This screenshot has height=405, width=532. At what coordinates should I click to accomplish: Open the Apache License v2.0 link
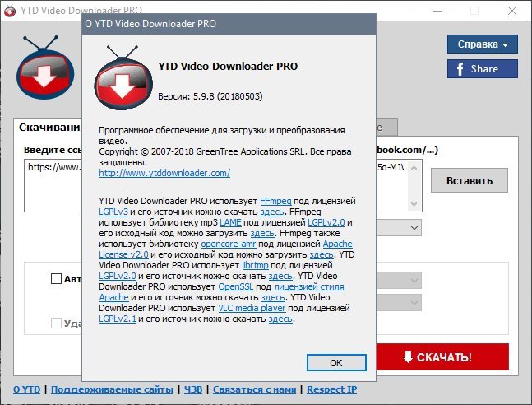(x=338, y=244)
